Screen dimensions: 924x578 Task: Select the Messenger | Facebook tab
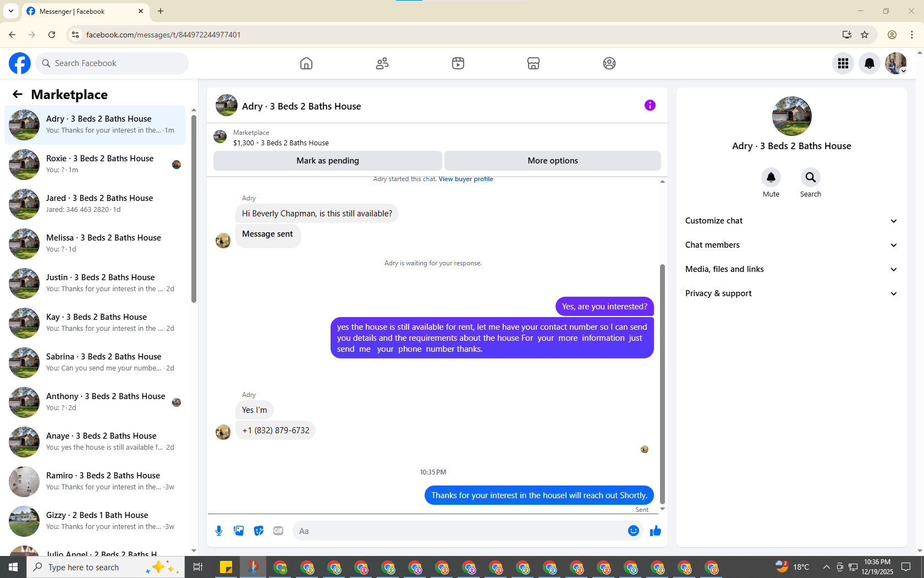[85, 11]
